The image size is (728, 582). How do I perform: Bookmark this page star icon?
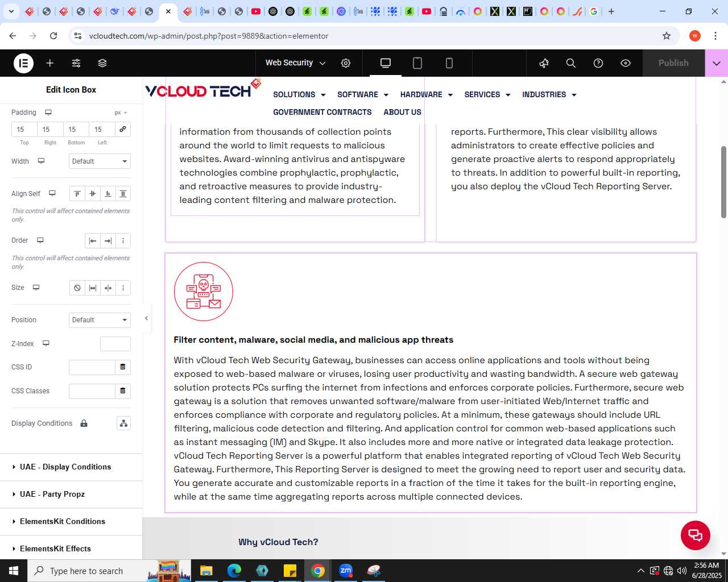point(667,36)
